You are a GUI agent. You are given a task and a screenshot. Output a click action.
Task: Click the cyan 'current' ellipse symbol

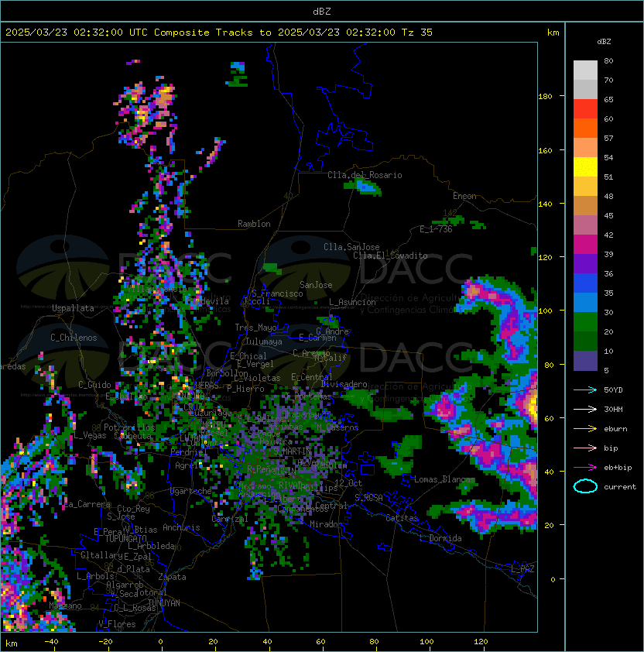[x=585, y=486]
